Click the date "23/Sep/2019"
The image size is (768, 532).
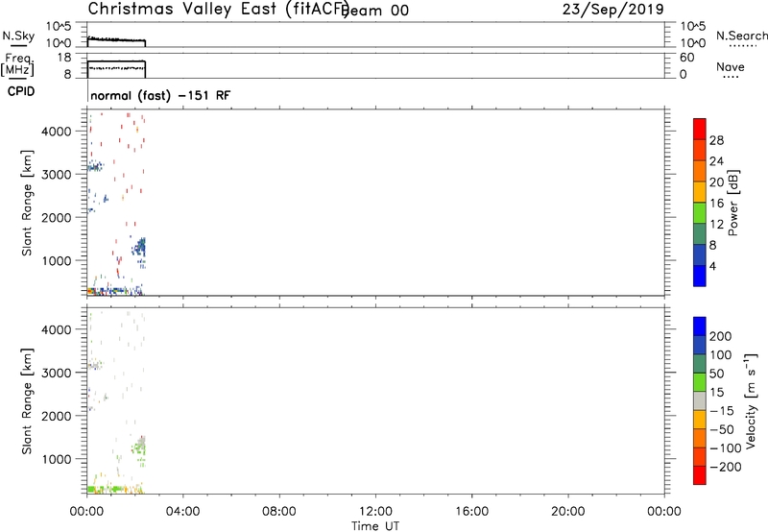tap(613, 10)
